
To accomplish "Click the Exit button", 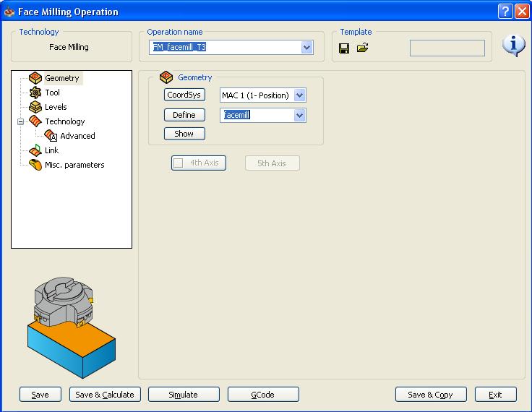I will coord(495,395).
